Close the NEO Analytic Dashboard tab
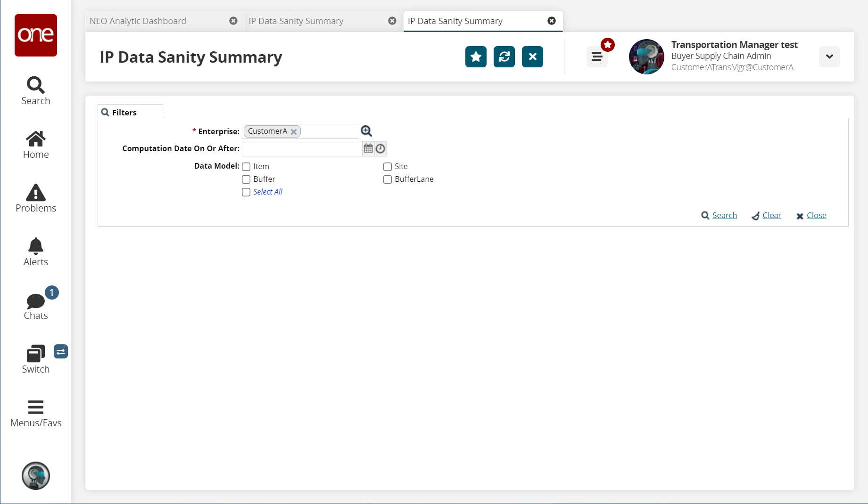Screen dimensions: 868x504 [233, 21]
